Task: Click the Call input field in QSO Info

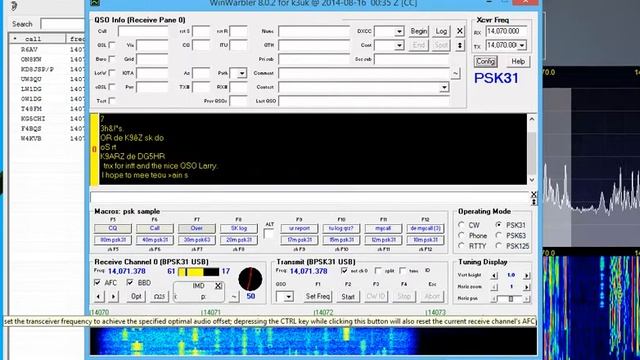Action: click(143, 31)
